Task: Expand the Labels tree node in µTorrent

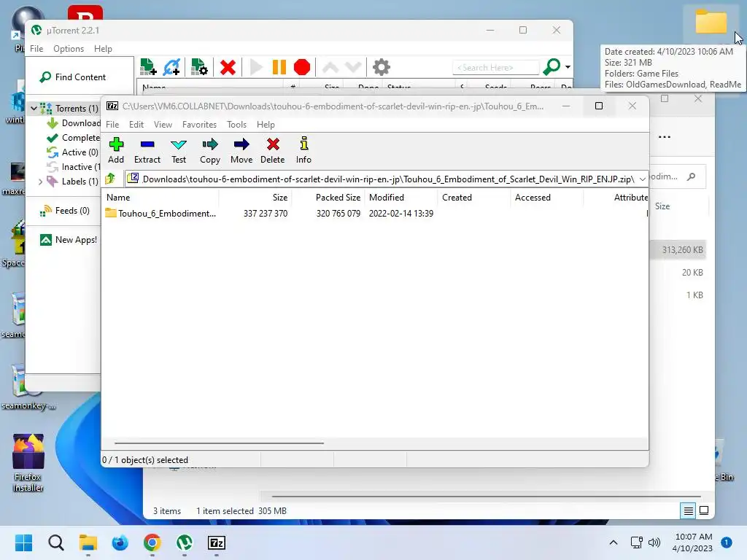Action: tap(41, 182)
